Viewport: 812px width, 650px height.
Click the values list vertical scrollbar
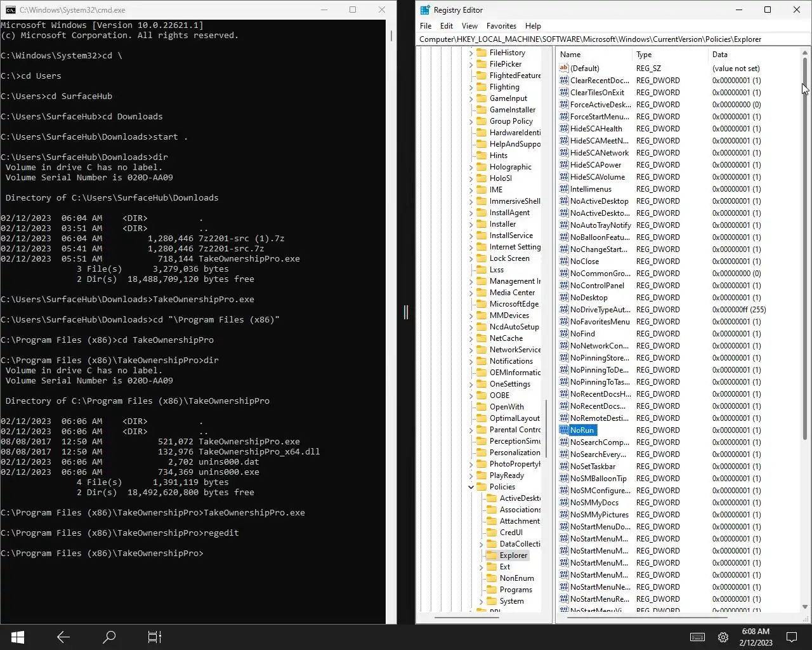[x=805, y=249]
